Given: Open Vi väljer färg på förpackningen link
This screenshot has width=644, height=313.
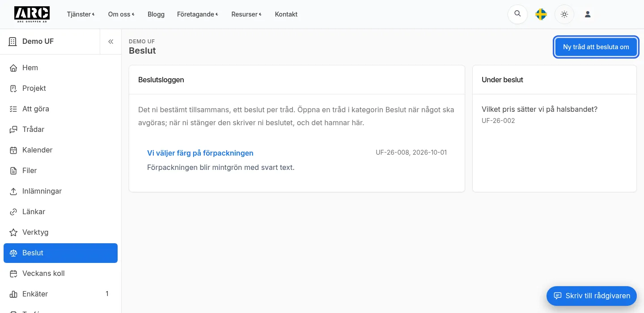Looking at the screenshot, I should [x=200, y=153].
